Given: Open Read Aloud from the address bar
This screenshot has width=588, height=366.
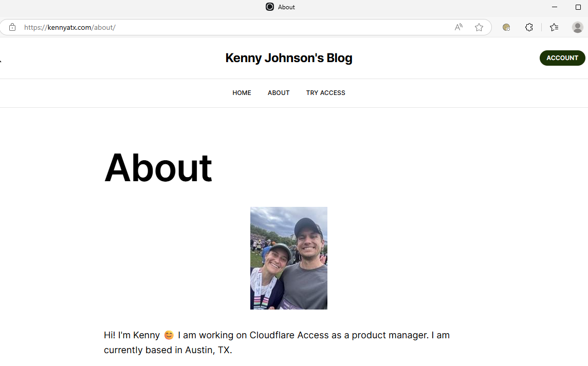Looking at the screenshot, I should [458, 27].
